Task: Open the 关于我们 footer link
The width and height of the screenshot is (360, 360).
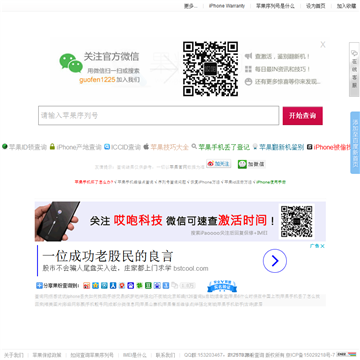Action: tap(14, 355)
